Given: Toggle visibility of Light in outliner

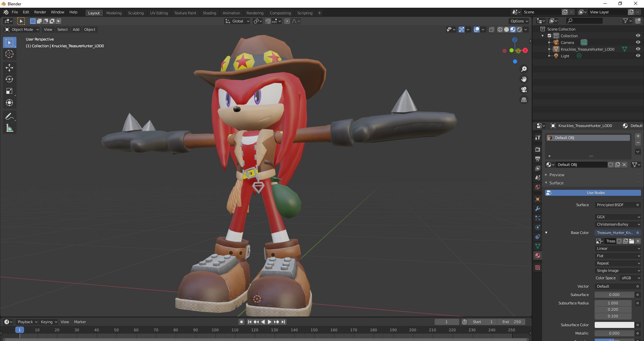Looking at the screenshot, I should pos(638,56).
